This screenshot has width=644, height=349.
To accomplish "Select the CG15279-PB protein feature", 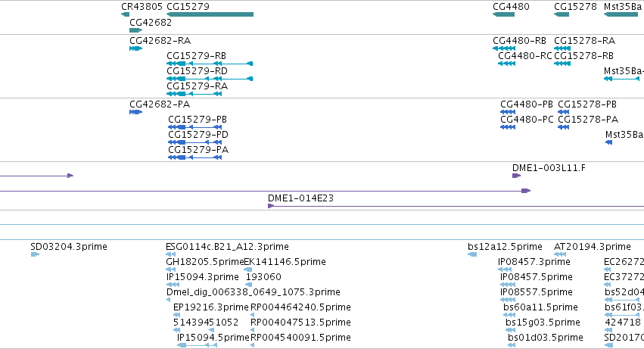I will (195, 127).
